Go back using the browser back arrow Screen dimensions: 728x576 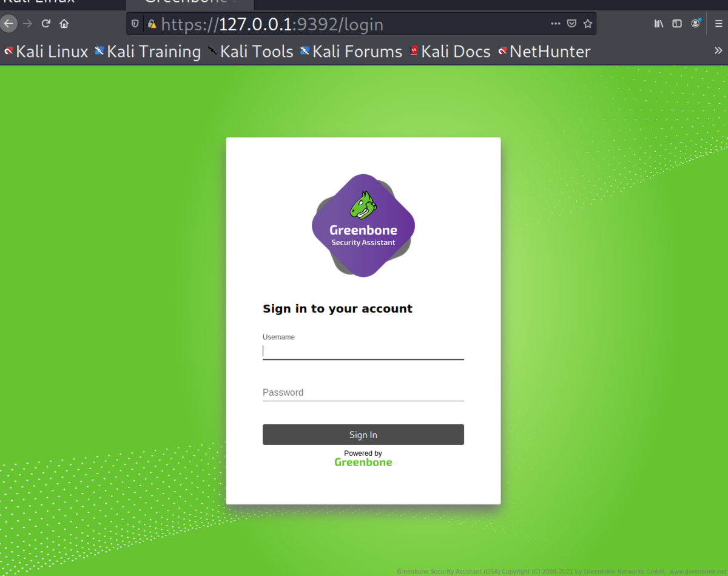[x=8, y=24]
